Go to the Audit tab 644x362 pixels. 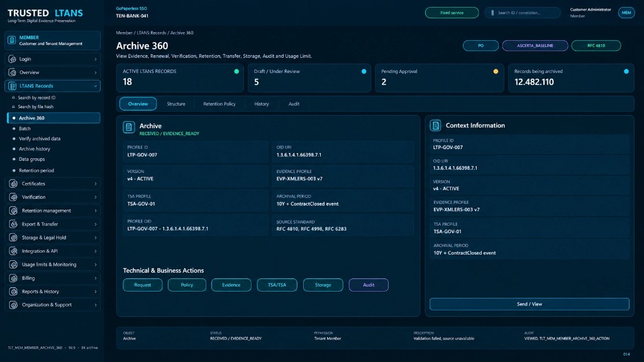point(294,104)
